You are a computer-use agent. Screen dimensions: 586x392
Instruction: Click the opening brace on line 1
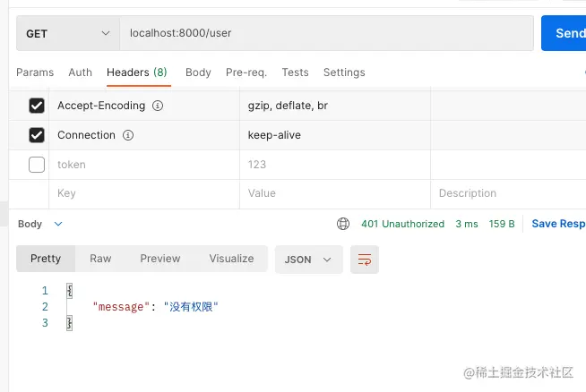tap(70, 291)
